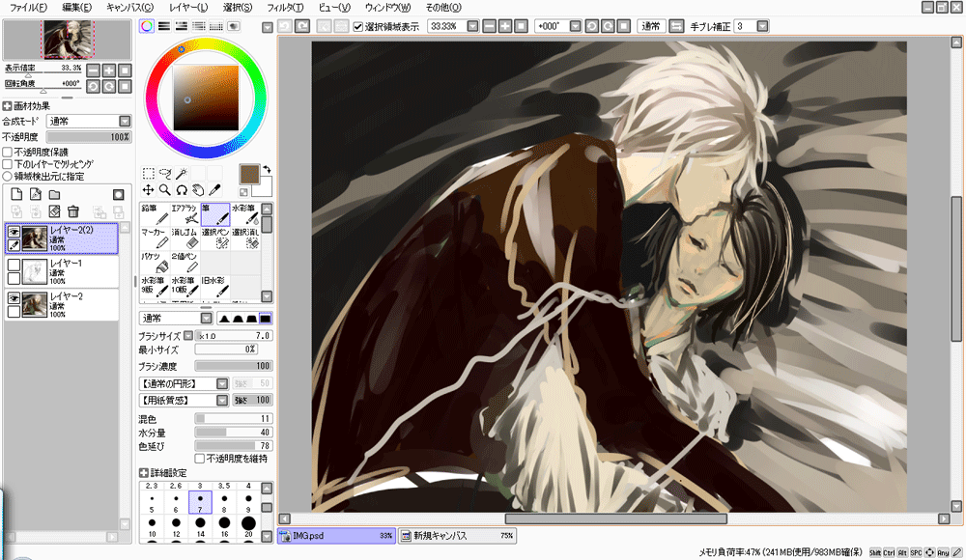Open the 合成モード blend mode dropdown
The width and height of the screenshot is (966, 560).
125,121
